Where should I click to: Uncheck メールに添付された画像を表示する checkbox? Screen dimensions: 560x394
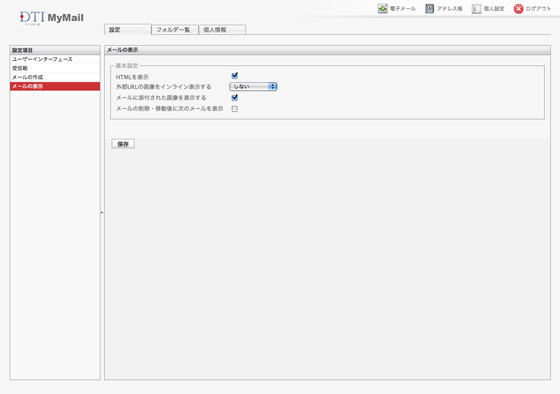[235, 98]
